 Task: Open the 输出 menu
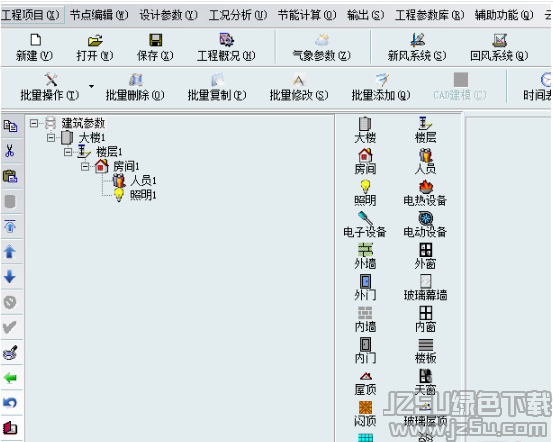click(365, 15)
